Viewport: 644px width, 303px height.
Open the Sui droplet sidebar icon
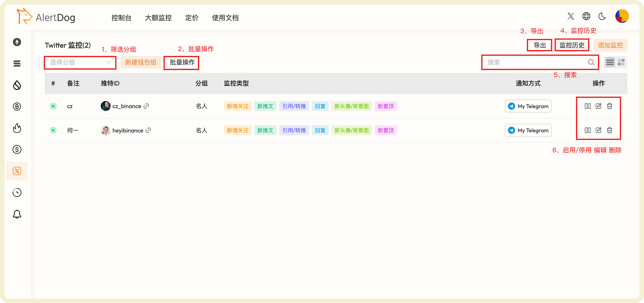click(x=17, y=85)
